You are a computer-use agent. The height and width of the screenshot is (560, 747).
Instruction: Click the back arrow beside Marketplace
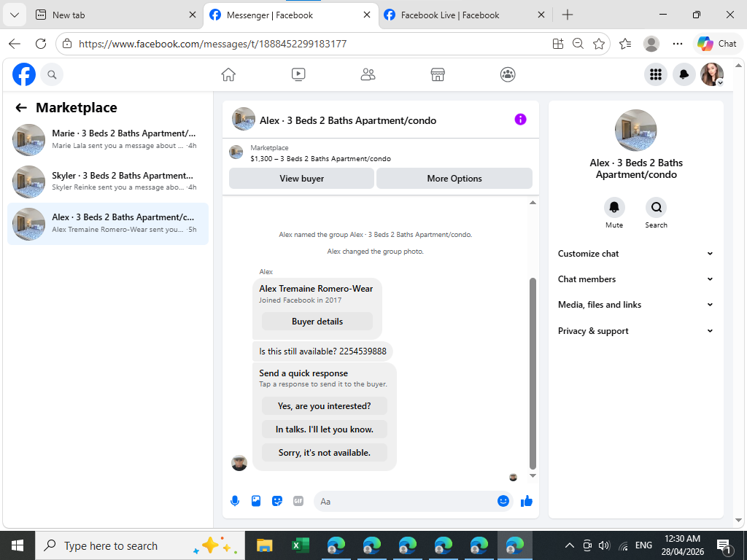coord(21,108)
